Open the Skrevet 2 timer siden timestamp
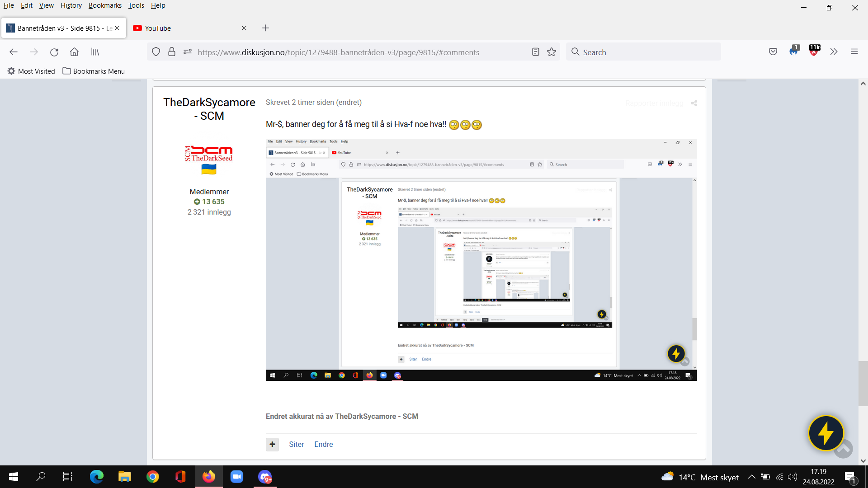This screenshot has height=488, width=868. pyautogui.click(x=314, y=102)
